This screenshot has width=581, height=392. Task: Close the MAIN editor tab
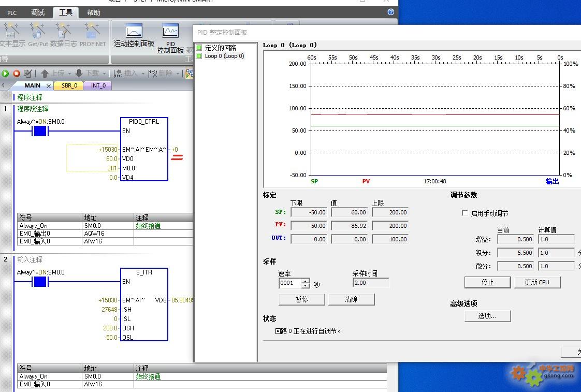coord(49,86)
